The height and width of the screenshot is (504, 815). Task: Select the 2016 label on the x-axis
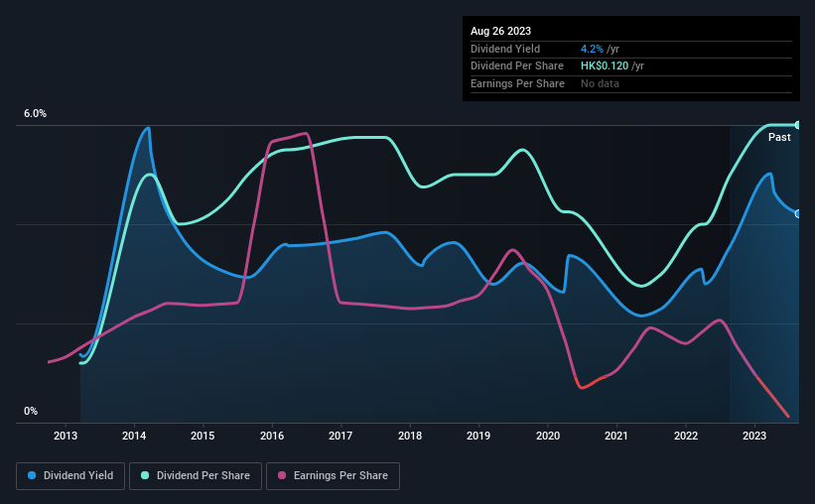(272, 436)
